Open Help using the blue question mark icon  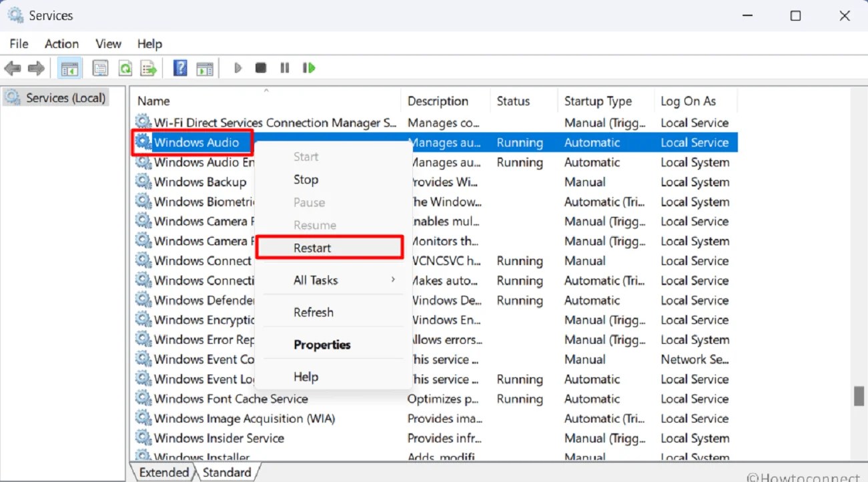[x=179, y=67]
